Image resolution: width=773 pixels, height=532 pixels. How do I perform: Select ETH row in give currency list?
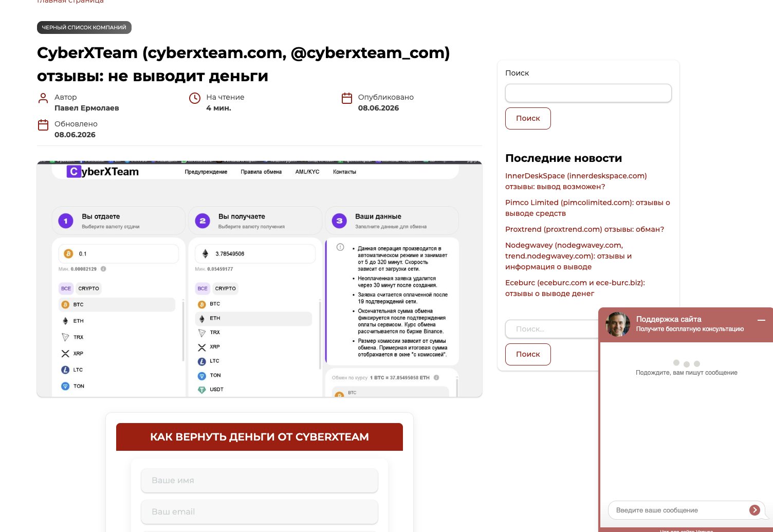(x=117, y=321)
